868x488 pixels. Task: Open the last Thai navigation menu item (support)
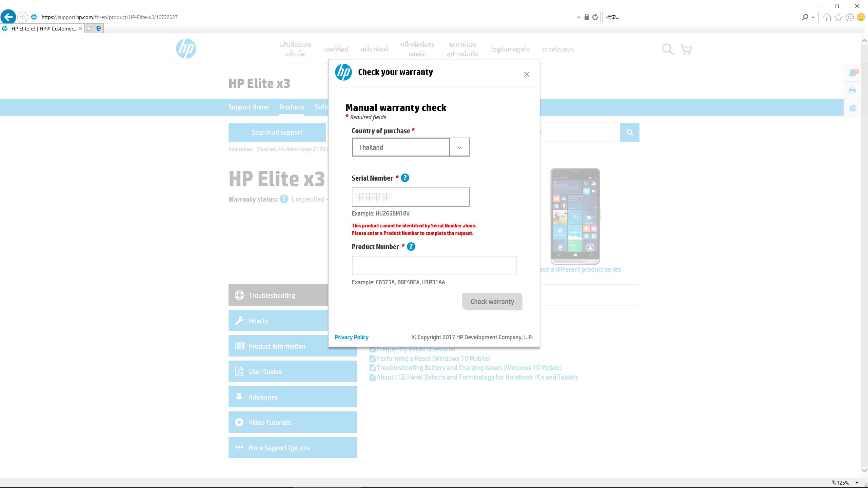tap(558, 49)
